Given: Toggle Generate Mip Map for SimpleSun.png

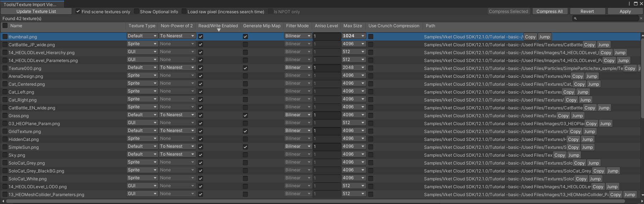Looking at the screenshot, I should 245,147.
